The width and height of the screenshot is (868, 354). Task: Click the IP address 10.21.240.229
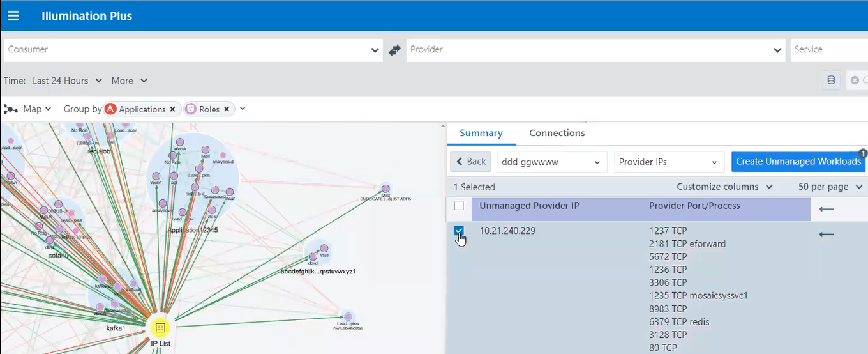click(x=507, y=231)
